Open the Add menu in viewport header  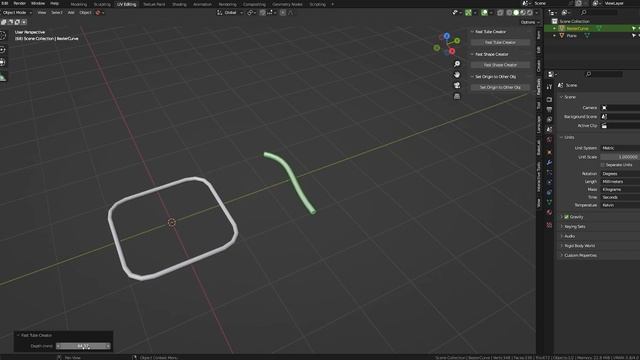71,13
